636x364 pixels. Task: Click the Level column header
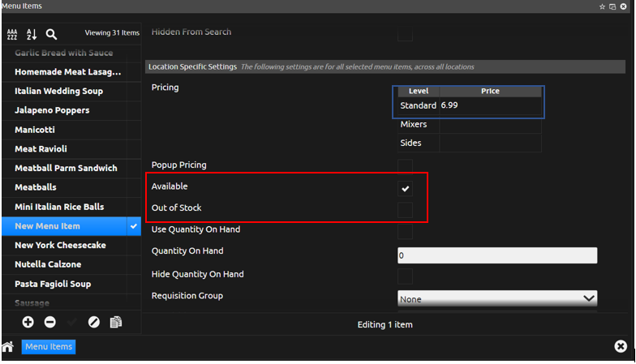click(x=419, y=91)
